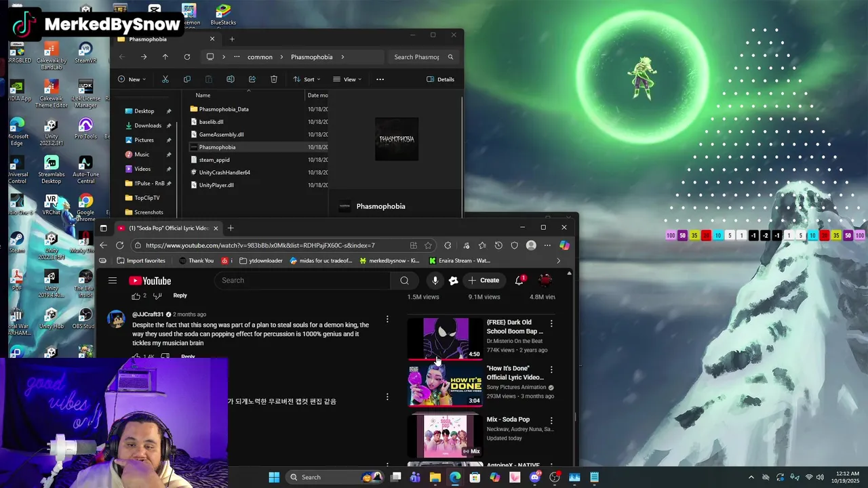
Task: Expand hidden breadcrumb folders ellipsis
Action: 236,57
